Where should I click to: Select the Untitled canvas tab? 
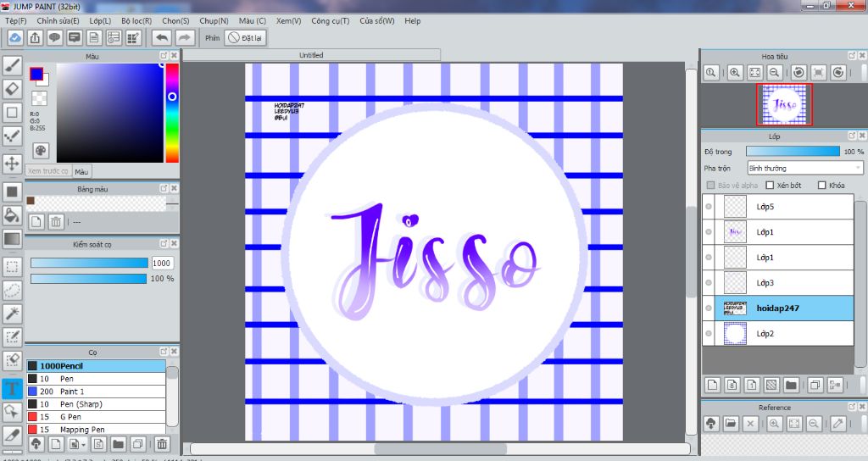tap(311, 55)
